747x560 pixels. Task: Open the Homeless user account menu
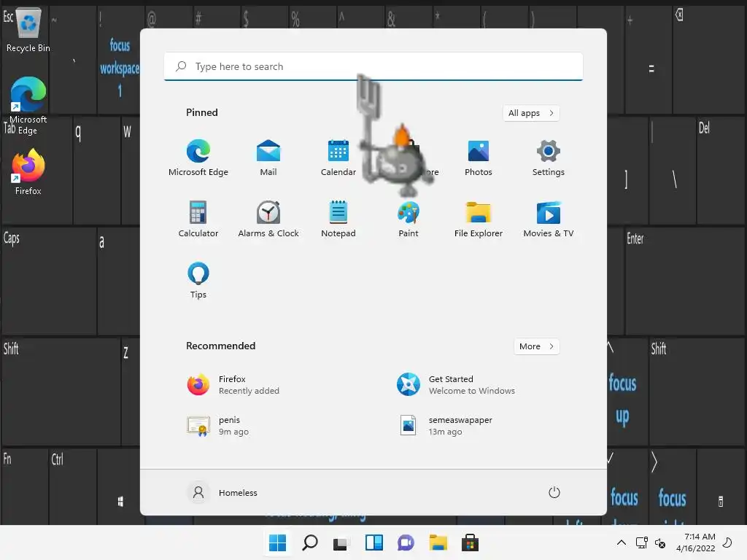point(223,492)
